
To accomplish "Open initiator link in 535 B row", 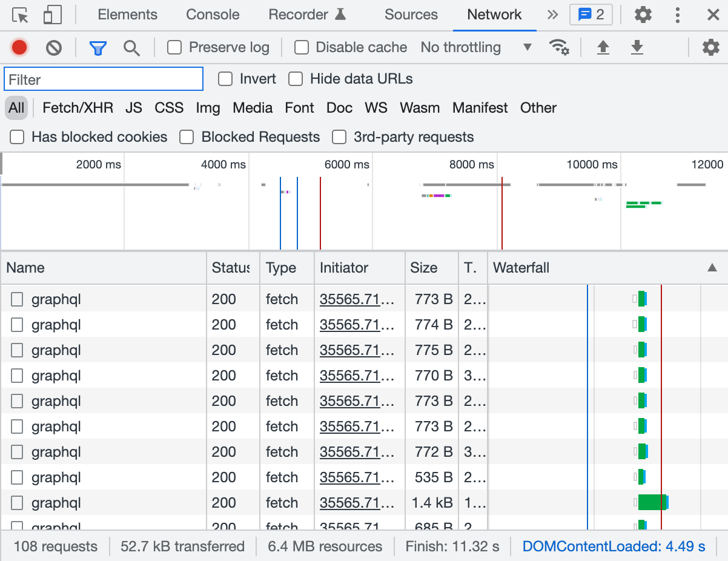I will (357, 477).
